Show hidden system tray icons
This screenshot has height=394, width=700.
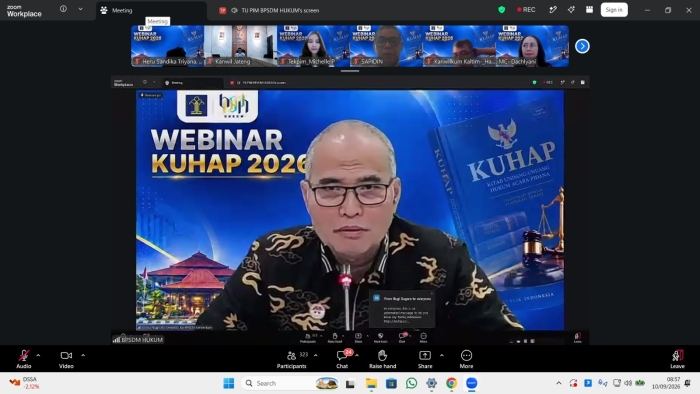tap(558, 383)
